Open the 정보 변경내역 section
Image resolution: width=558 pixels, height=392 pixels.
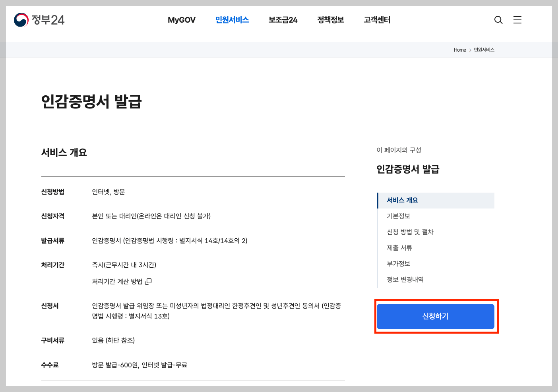tap(405, 279)
